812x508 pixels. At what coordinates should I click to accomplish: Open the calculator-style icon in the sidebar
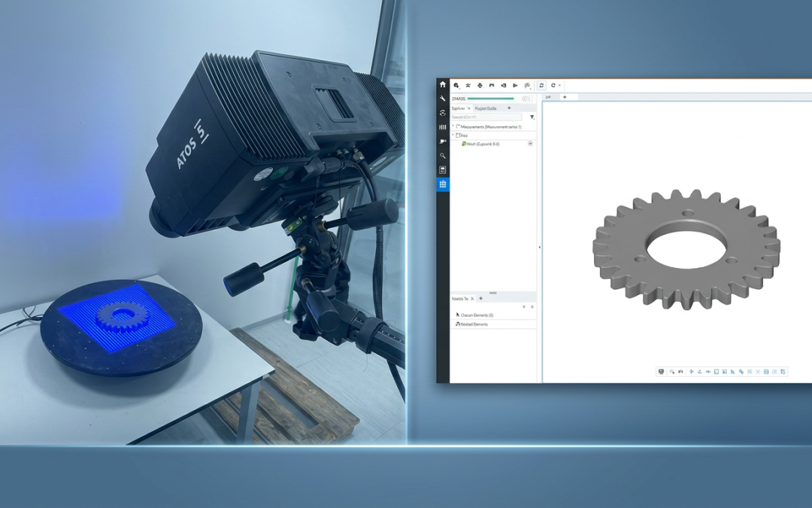[x=443, y=170]
